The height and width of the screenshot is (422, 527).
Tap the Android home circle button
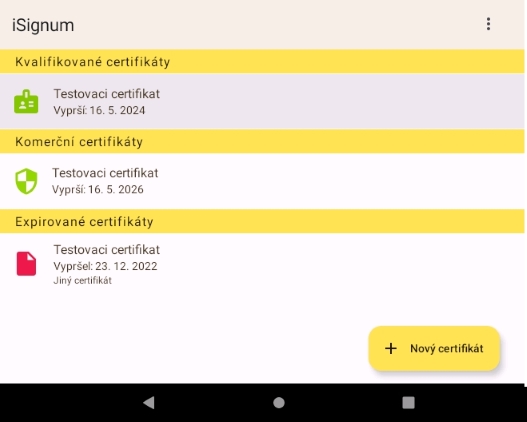[279, 403]
